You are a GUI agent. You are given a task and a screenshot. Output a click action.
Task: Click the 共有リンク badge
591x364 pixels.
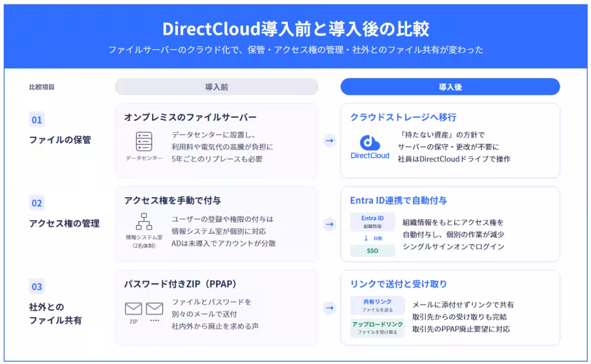coord(377,305)
